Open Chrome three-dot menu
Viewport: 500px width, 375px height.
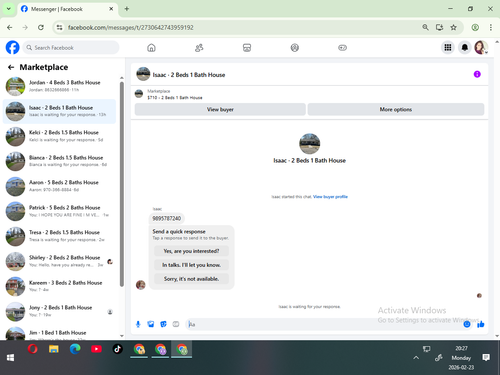(x=491, y=27)
